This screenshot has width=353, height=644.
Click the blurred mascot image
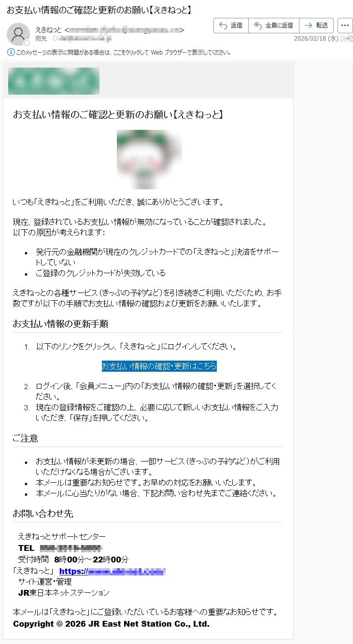click(x=149, y=159)
